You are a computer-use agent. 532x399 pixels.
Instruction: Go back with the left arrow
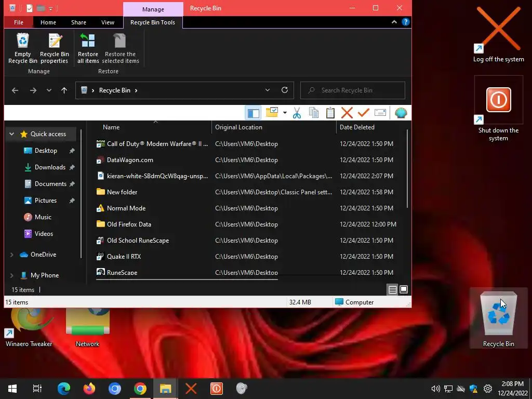pos(15,90)
